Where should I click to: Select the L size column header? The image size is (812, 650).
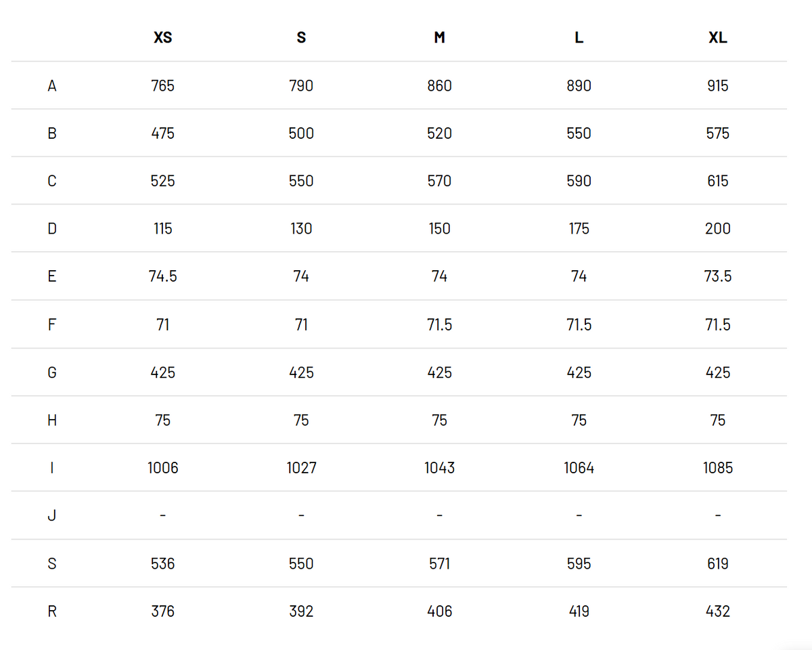[x=579, y=38]
